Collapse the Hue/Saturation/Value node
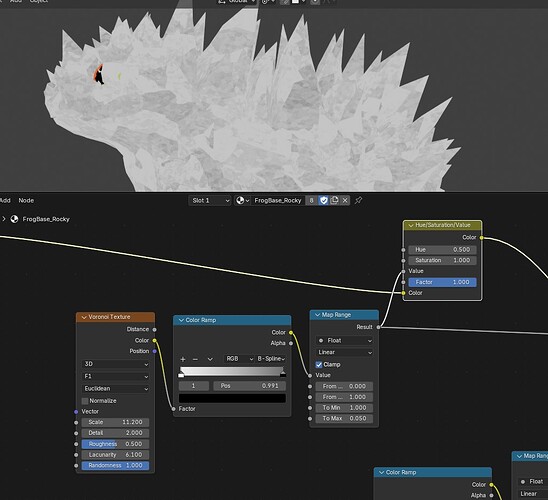Viewport: 548px width, 500px height. pos(411,225)
